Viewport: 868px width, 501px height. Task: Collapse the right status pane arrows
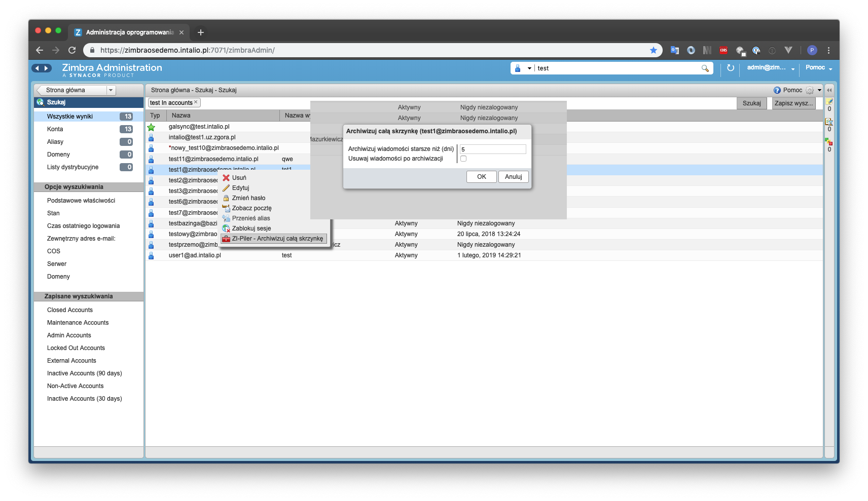point(829,90)
